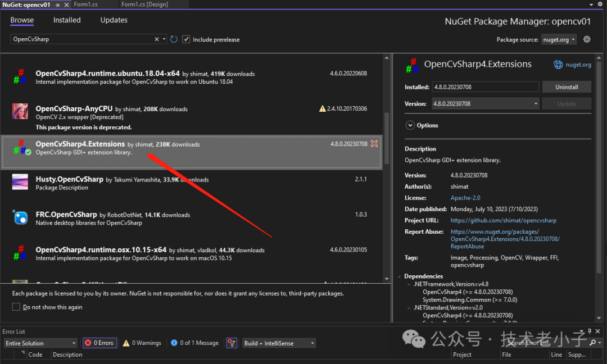Click the package list vertical scrollbar thumb

(386, 138)
